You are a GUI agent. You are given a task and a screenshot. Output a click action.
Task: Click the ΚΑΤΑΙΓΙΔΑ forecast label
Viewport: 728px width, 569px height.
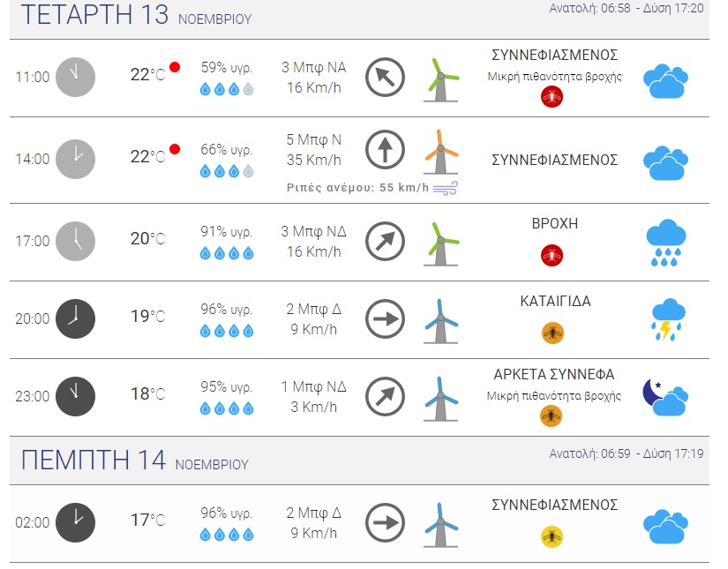click(555, 301)
